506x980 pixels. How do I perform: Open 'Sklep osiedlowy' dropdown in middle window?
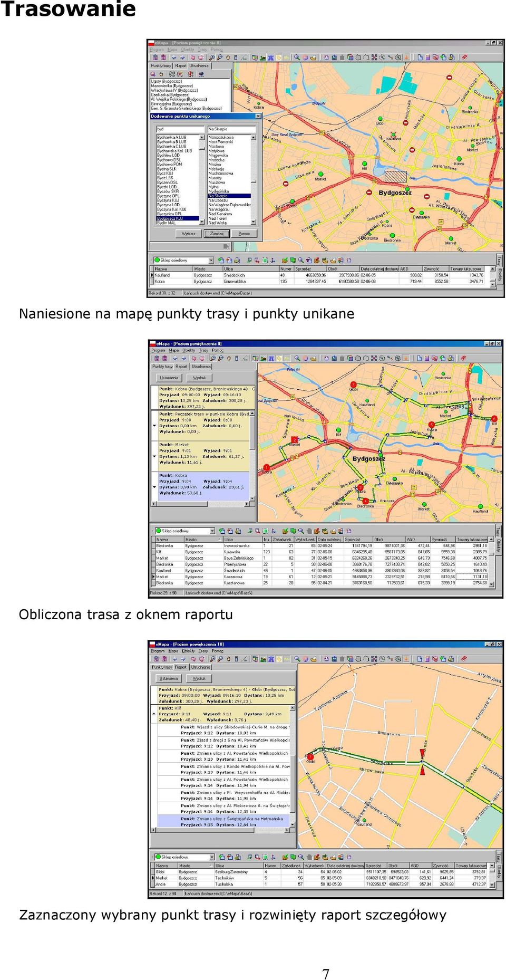(x=213, y=531)
